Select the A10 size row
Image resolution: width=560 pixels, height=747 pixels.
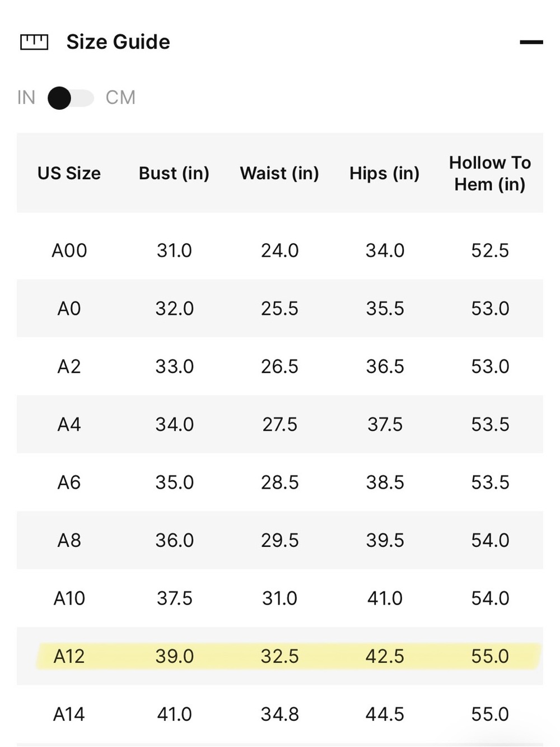[280, 598]
